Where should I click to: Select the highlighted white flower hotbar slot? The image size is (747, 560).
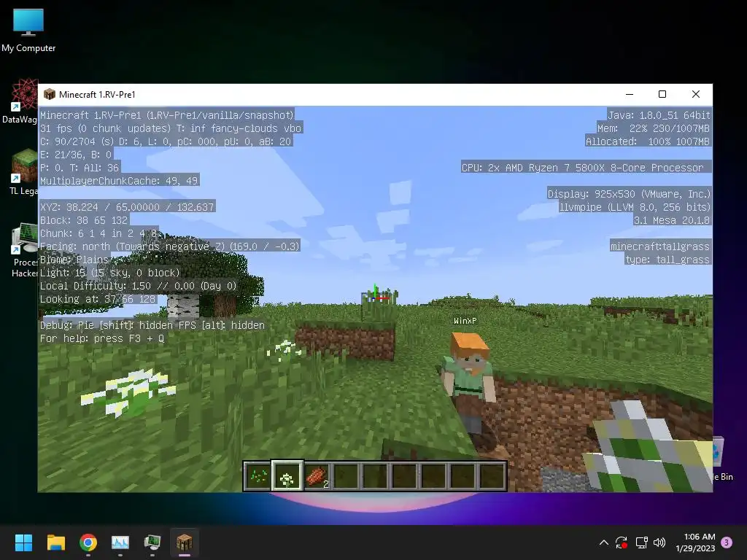(287, 475)
